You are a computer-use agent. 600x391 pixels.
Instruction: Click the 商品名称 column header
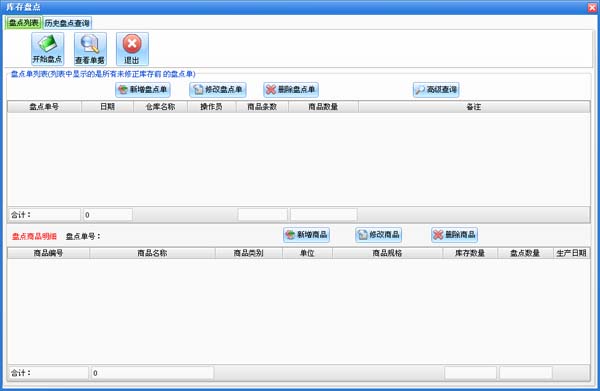point(152,253)
